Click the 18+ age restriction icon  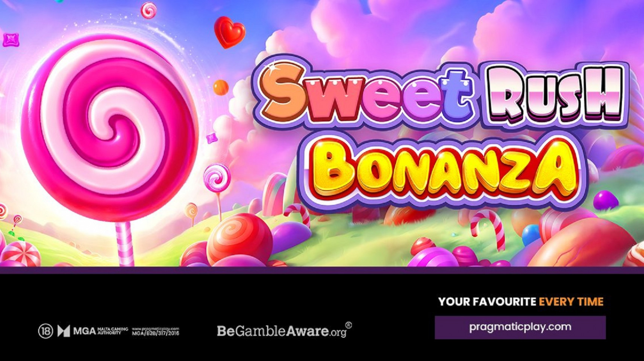[x=46, y=331]
